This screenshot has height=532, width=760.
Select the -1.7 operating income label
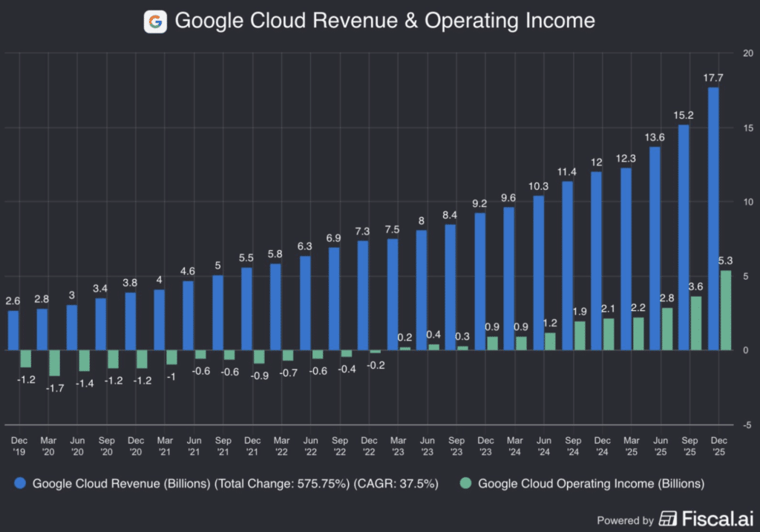[x=54, y=387]
